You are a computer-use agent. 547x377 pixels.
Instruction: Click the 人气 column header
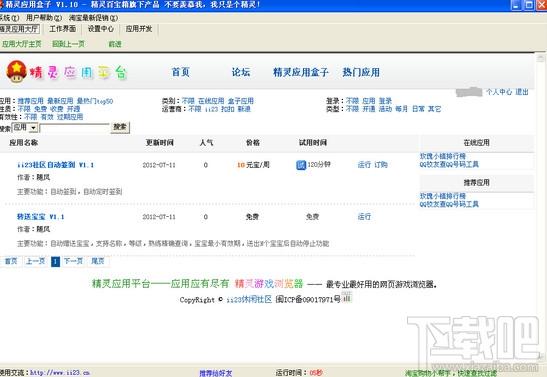(206, 143)
